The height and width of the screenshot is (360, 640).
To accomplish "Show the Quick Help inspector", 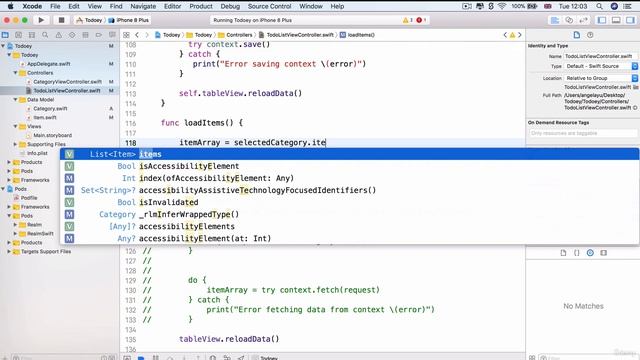I will pos(590,35).
